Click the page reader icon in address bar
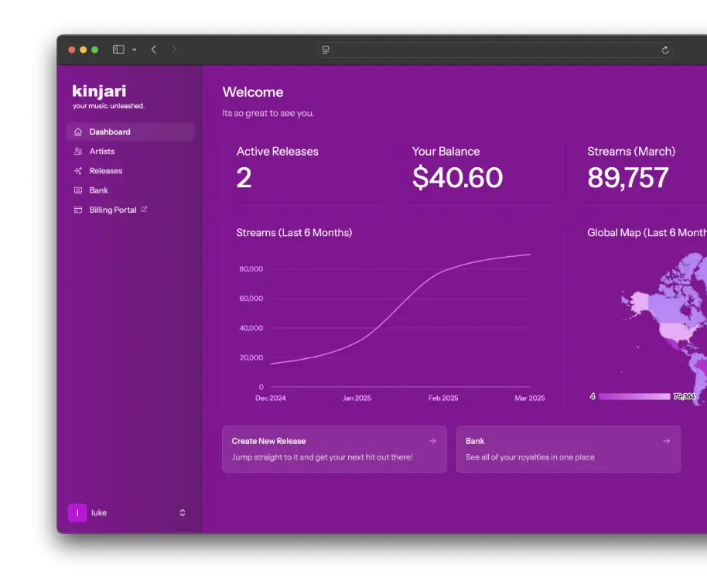Image resolution: width=707 pixels, height=588 pixels. point(326,50)
